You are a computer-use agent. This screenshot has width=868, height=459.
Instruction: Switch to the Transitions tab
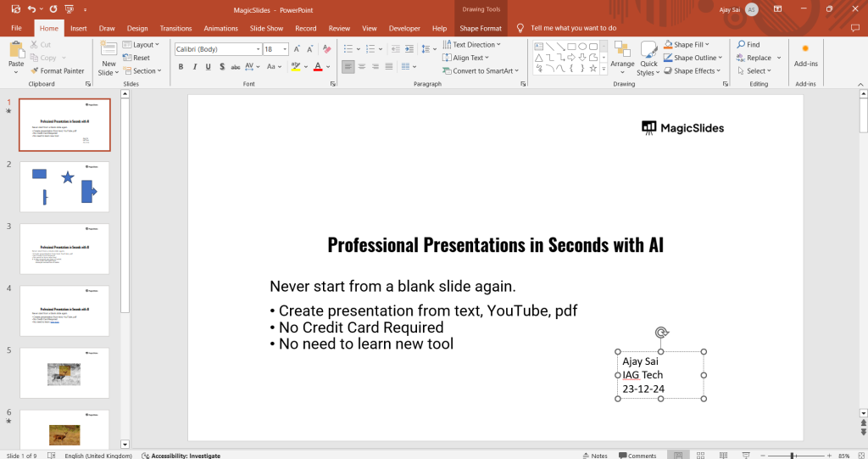pyautogui.click(x=175, y=28)
